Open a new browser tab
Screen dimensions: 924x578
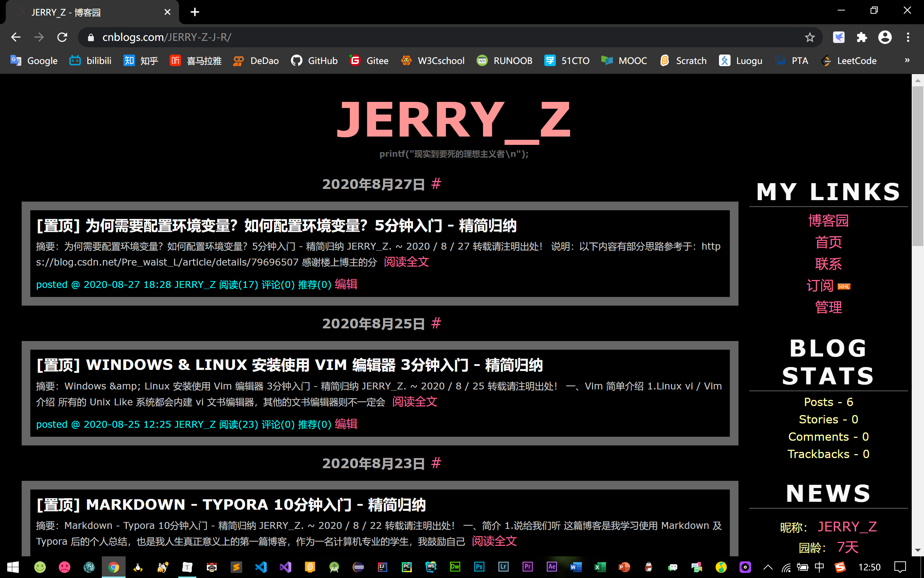195,12
